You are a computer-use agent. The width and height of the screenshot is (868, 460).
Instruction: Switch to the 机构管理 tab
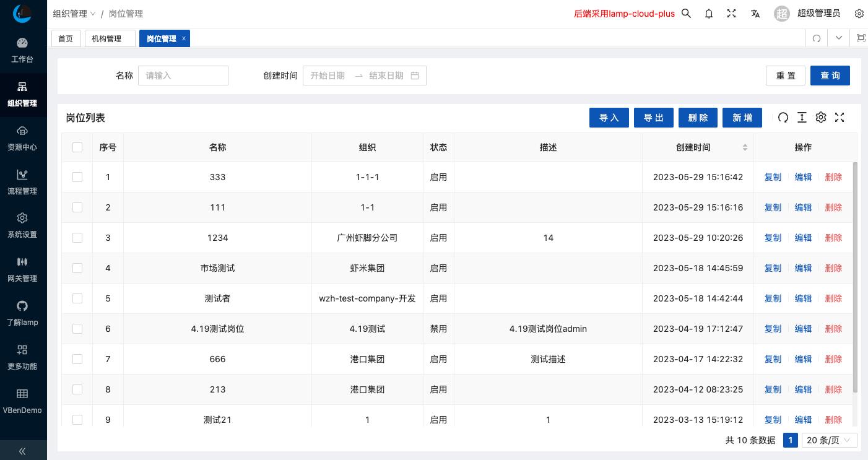[110, 38]
